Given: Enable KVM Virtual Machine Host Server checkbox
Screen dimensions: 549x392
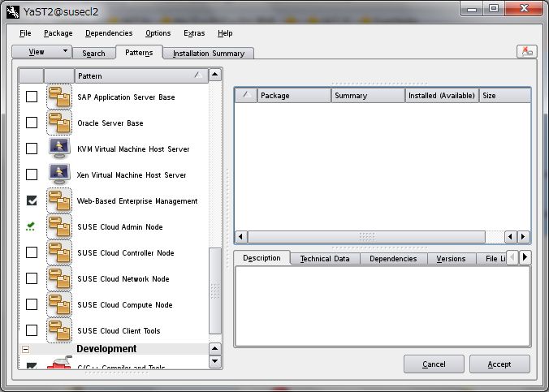Looking at the screenshot, I should [32, 149].
